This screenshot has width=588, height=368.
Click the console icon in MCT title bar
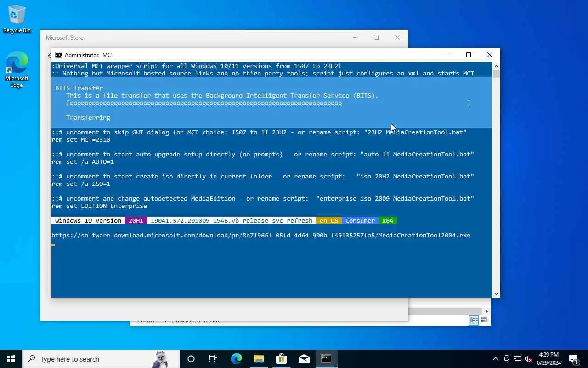point(58,55)
